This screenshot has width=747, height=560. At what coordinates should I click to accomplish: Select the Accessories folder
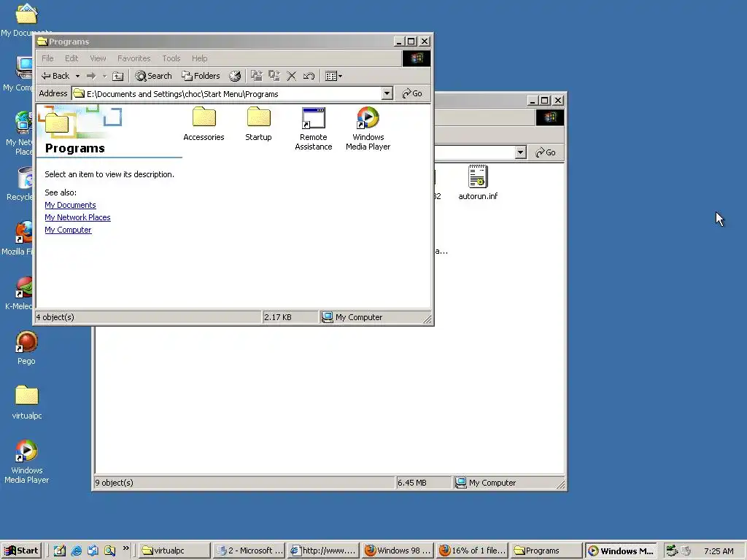pos(204,124)
